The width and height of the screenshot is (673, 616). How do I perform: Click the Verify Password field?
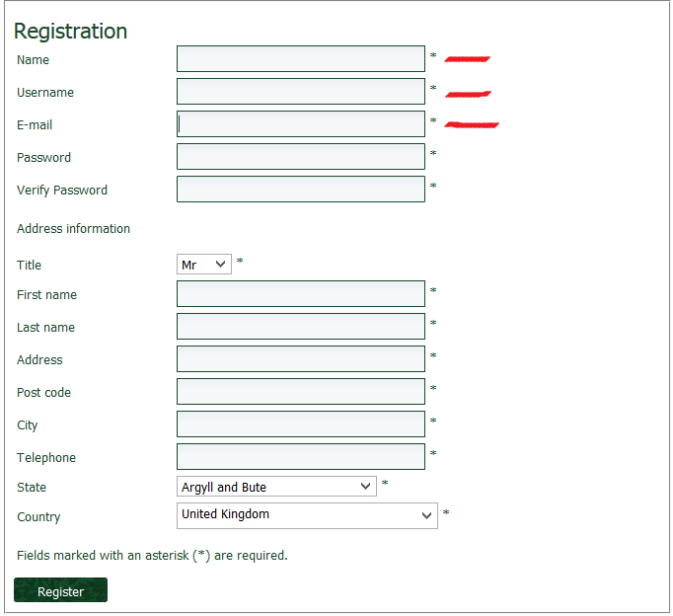(x=300, y=190)
